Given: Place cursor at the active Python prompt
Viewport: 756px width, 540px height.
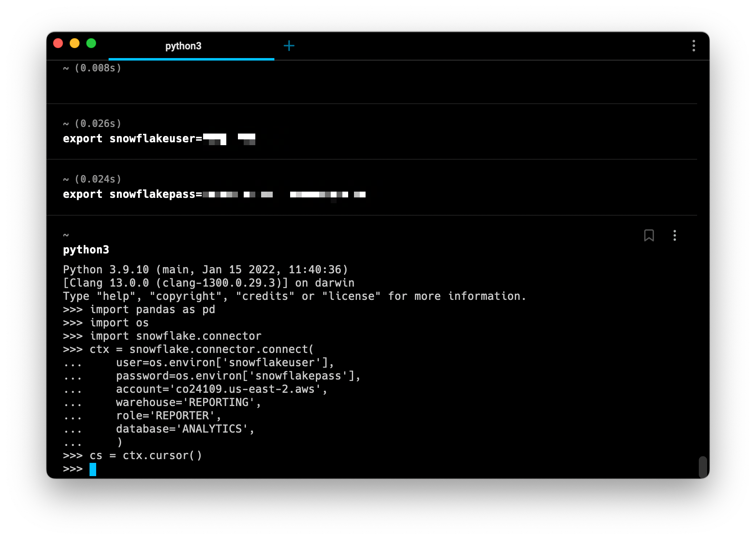Looking at the screenshot, I should coord(93,469).
